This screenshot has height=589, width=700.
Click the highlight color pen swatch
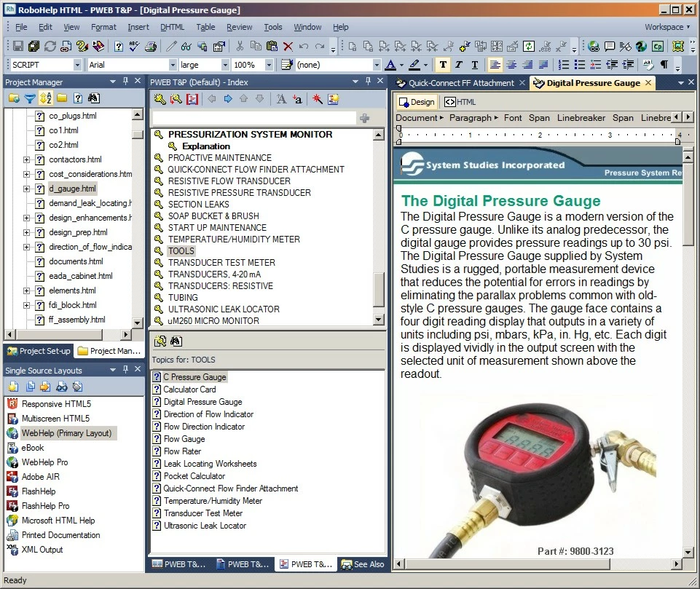tap(414, 65)
